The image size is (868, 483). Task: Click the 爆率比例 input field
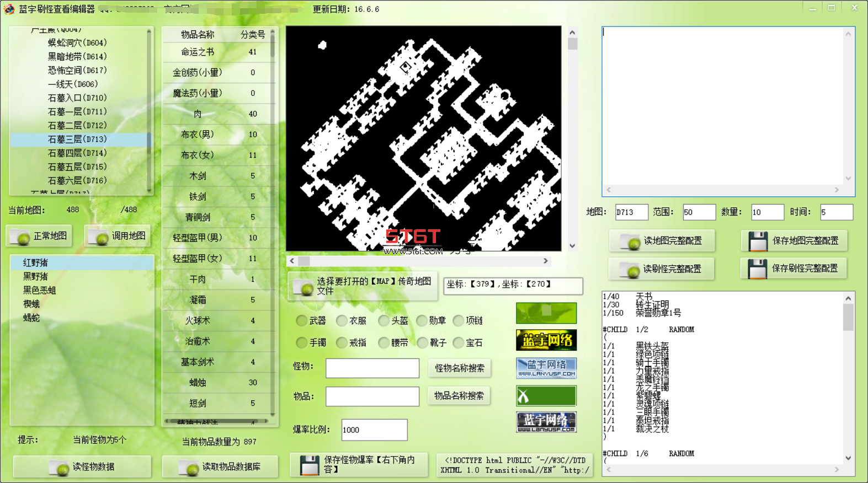pyautogui.click(x=375, y=430)
